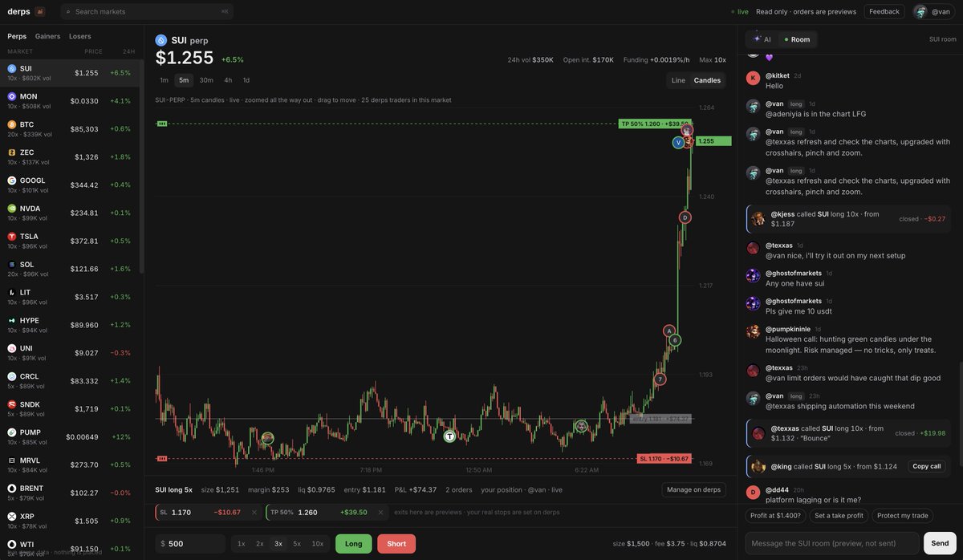This screenshot has height=560, width=963.
Task: Click the search magnifier icon
Action: 68,12
